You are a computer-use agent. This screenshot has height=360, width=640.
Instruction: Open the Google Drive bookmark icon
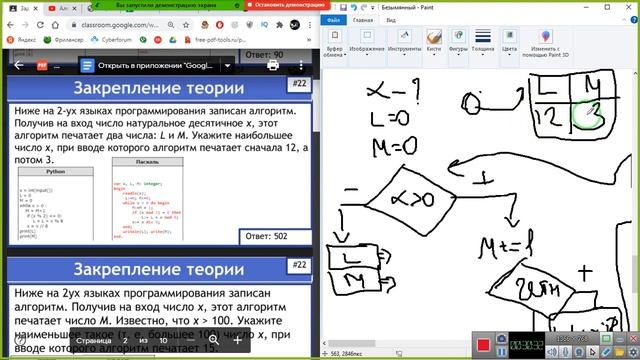click(173, 40)
